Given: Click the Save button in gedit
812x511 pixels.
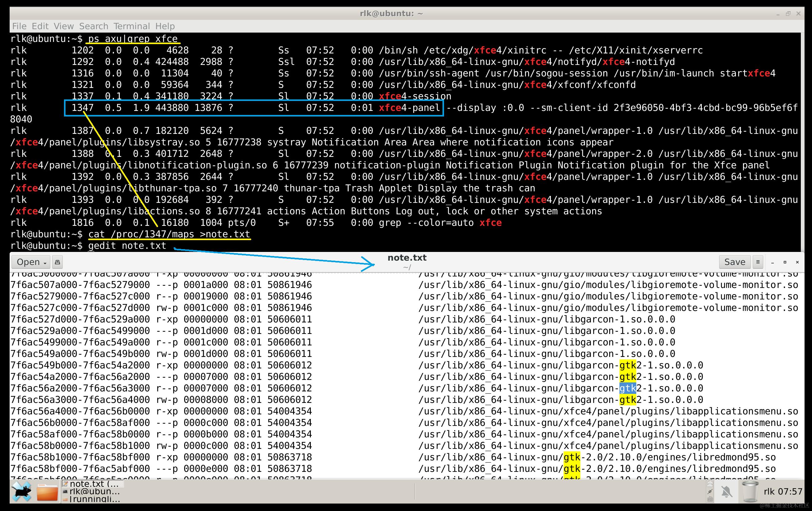Looking at the screenshot, I should 734,262.
